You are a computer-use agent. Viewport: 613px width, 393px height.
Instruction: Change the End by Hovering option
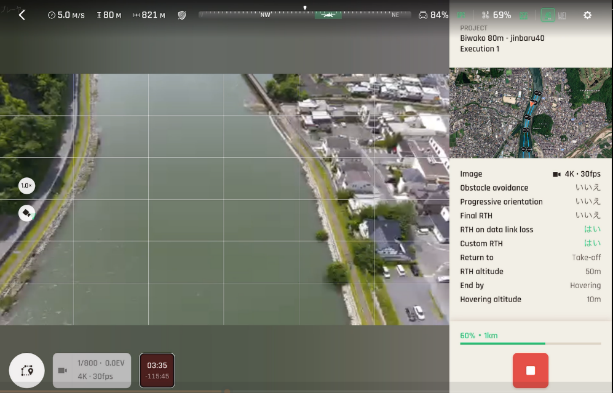pos(531,285)
